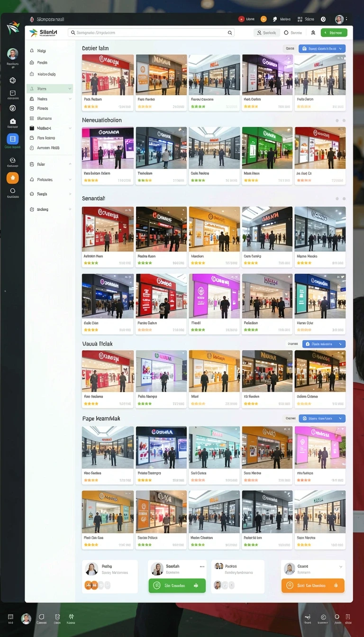Viewport: 364px width, 637px height.
Task: Open the blue dropdown beside Pape keamMak heading
Action: coord(322,419)
